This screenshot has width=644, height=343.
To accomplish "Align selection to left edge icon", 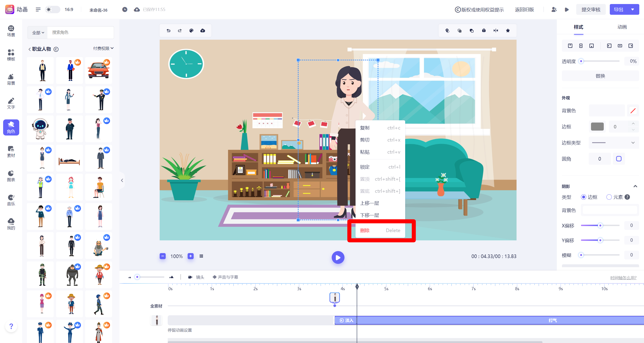I will (x=609, y=46).
